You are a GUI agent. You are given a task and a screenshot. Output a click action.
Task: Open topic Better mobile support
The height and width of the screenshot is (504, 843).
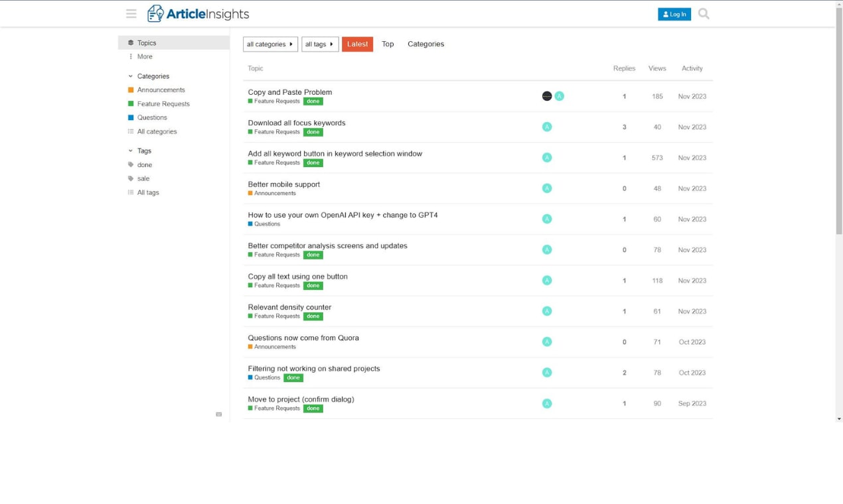(284, 184)
